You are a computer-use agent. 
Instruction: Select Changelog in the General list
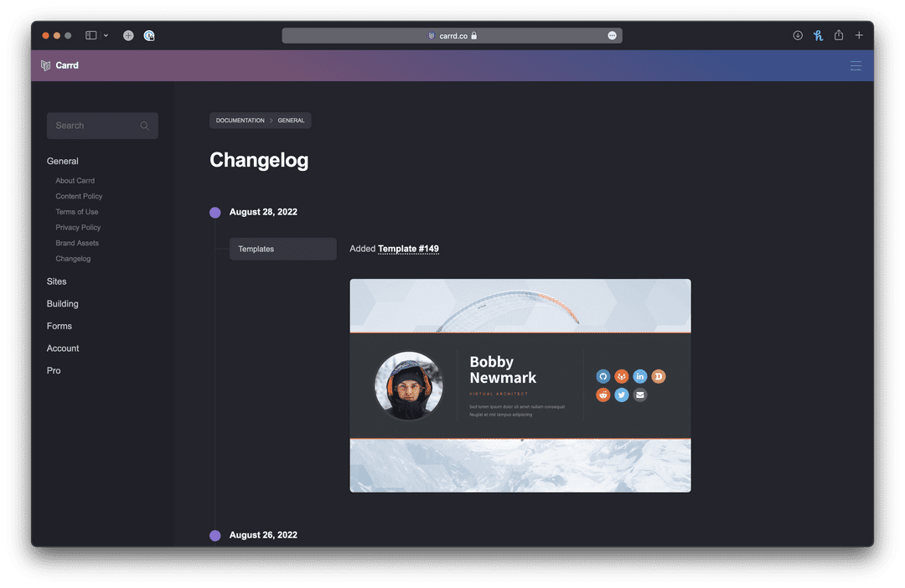click(x=73, y=259)
